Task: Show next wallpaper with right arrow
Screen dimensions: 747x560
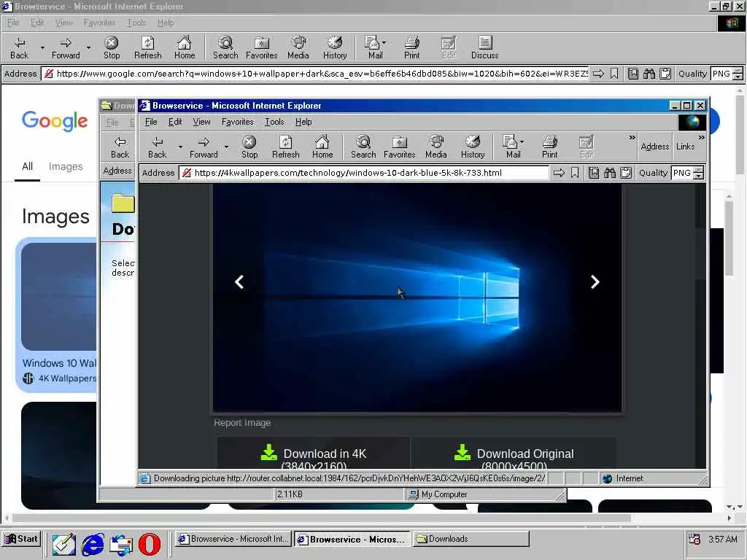Action: [595, 282]
